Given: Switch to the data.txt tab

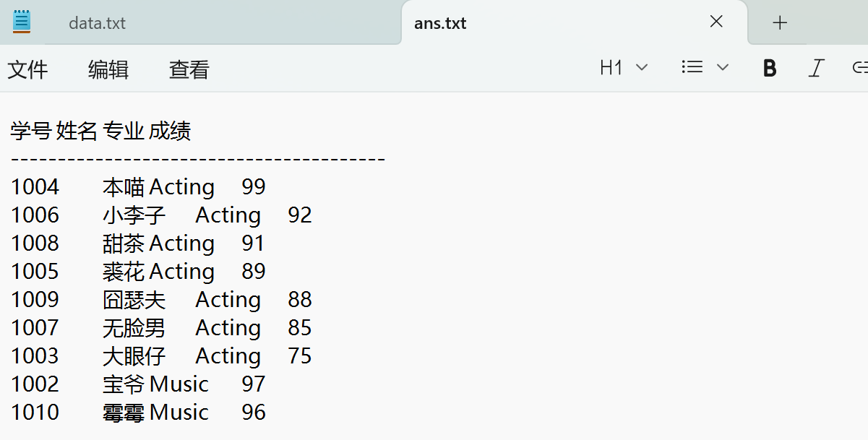Looking at the screenshot, I should [97, 23].
